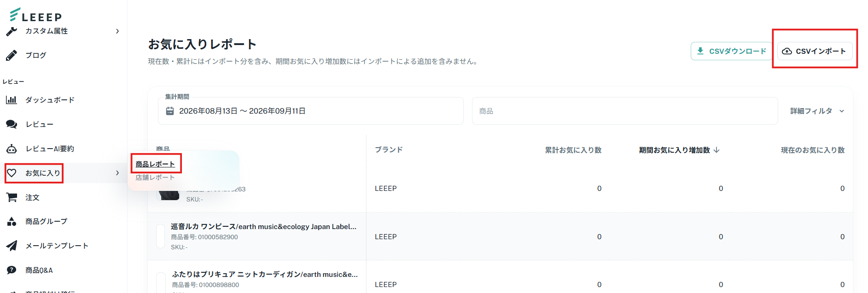Open the レビューAI要約 robot icon
This screenshot has width=868, height=293.
tap(12, 149)
